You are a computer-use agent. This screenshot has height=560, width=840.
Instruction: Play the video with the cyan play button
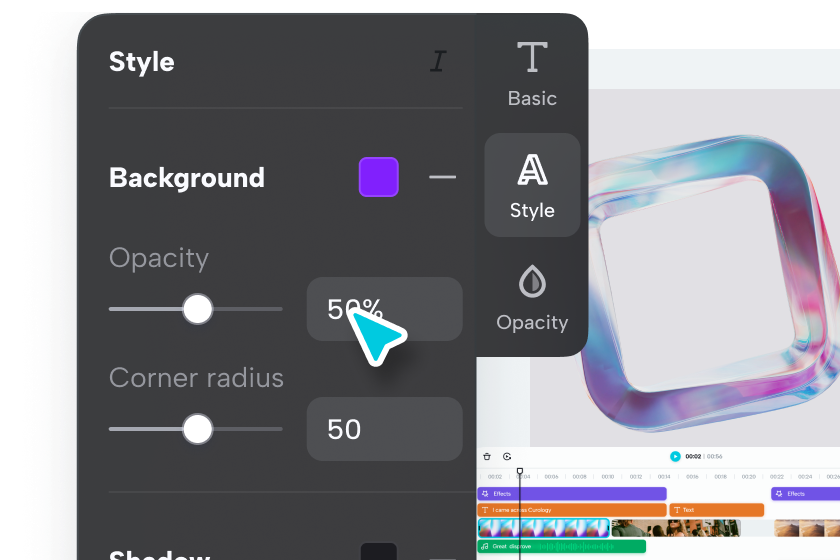(675, 457)
